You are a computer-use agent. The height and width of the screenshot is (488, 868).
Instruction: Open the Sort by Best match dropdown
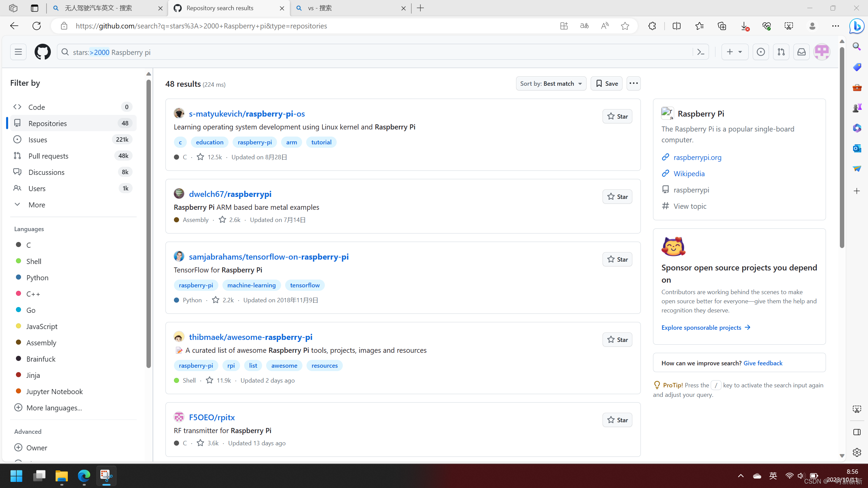[x=551, y=83]
